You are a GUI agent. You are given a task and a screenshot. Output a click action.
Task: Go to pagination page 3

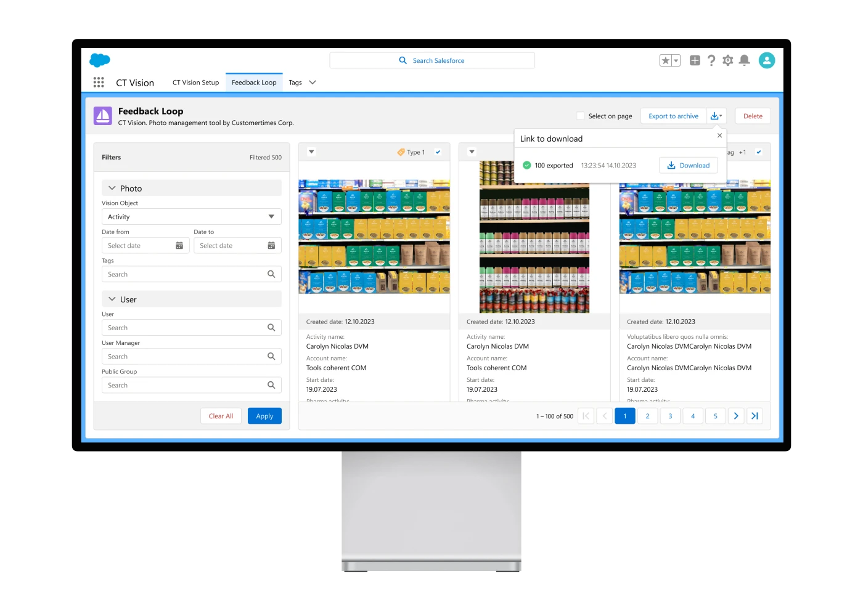point(671,416)
